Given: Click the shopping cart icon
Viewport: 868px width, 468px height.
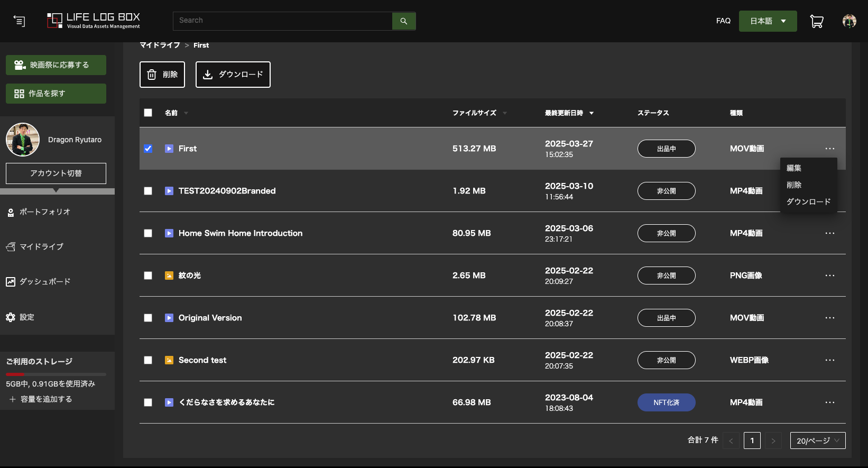Looking at the screenshot, I should [x=817, y=21].
